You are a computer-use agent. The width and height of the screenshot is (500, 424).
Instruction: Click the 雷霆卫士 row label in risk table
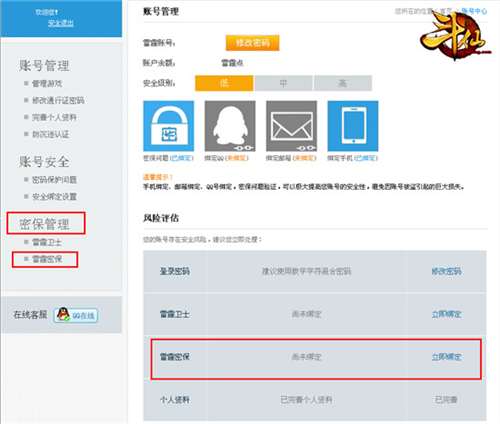pos(175,314)
